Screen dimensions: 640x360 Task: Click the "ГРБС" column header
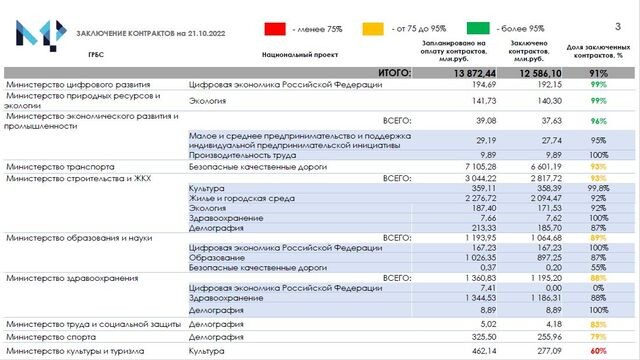point(96,55)
